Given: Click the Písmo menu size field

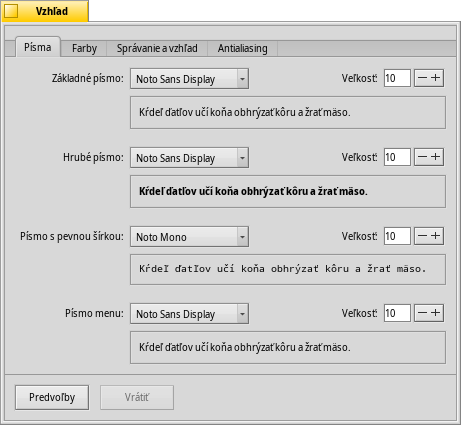Looking at the screenshot, I should (x=397, y=313).
